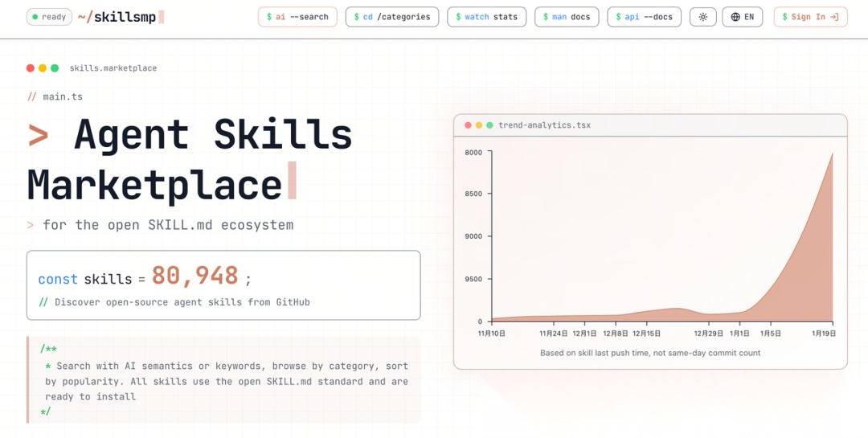Click the ready status badge
Image resolution: width=868 pixels, height=438 pixels.
pyautogui.click(x=49, y=17)
